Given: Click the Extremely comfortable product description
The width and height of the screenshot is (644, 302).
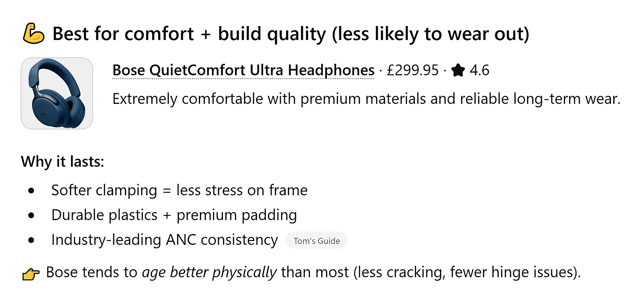Looking at the screenshot, I should pos(367,99).
